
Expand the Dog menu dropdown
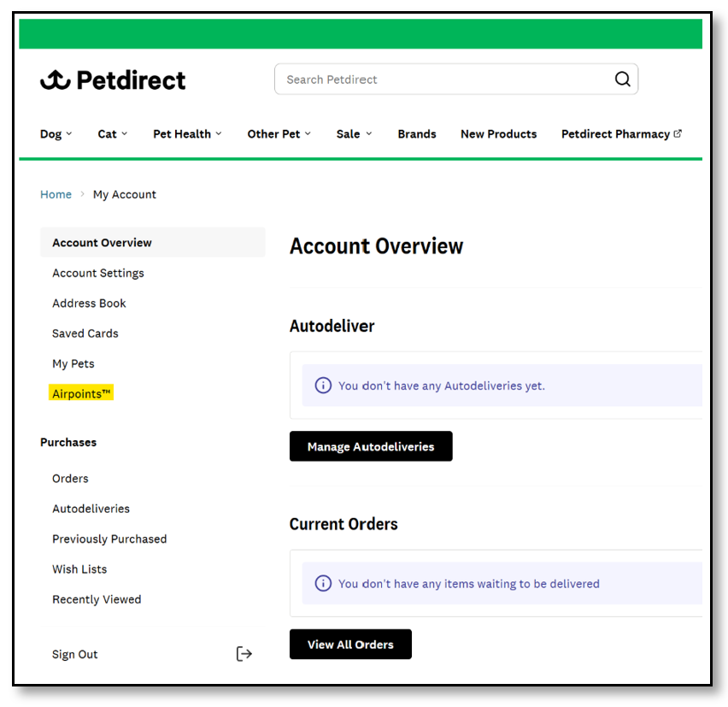(x=56, y=133)
